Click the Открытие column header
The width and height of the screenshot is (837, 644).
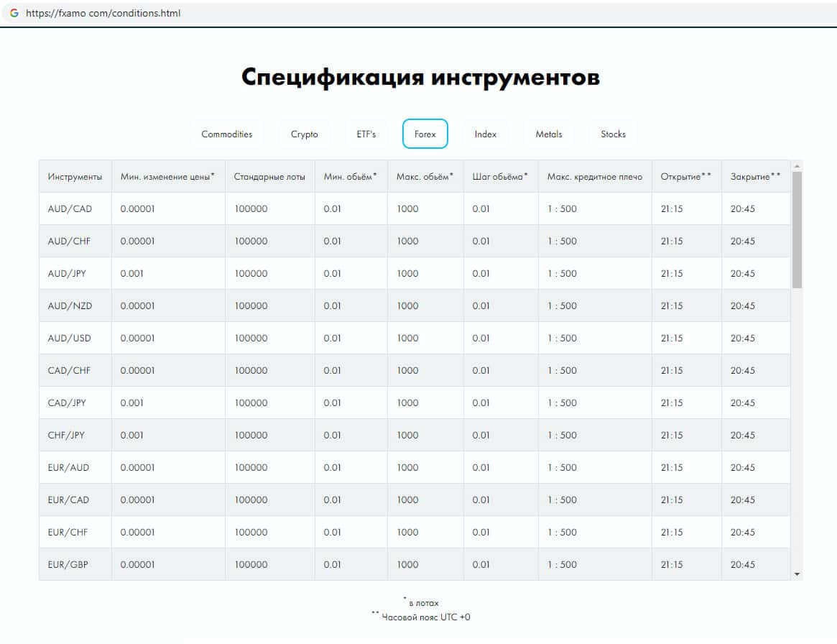point(686,176)
